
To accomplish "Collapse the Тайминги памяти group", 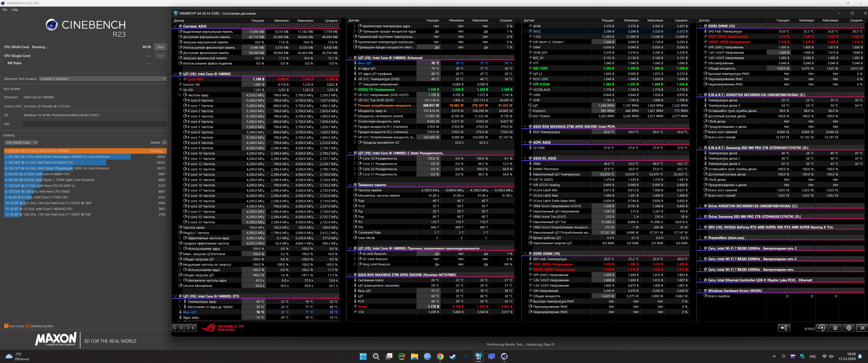I will (350, 185).
